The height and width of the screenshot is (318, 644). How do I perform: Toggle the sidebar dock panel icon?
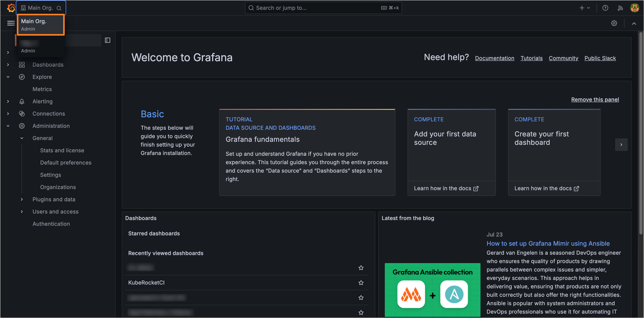pos(108,40)
